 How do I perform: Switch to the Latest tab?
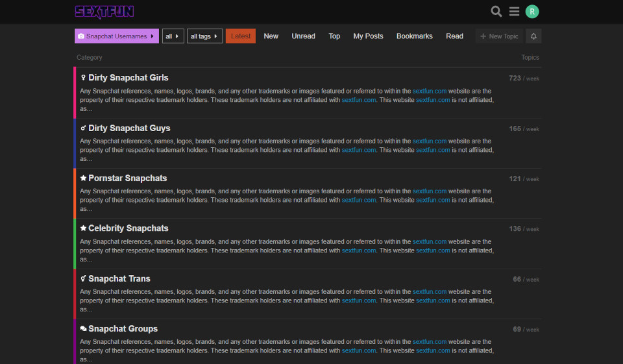click(241, 36)
